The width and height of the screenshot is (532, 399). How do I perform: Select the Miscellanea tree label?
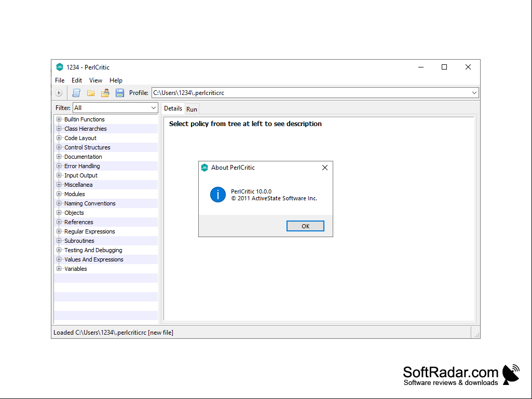(x=78, y=185)
